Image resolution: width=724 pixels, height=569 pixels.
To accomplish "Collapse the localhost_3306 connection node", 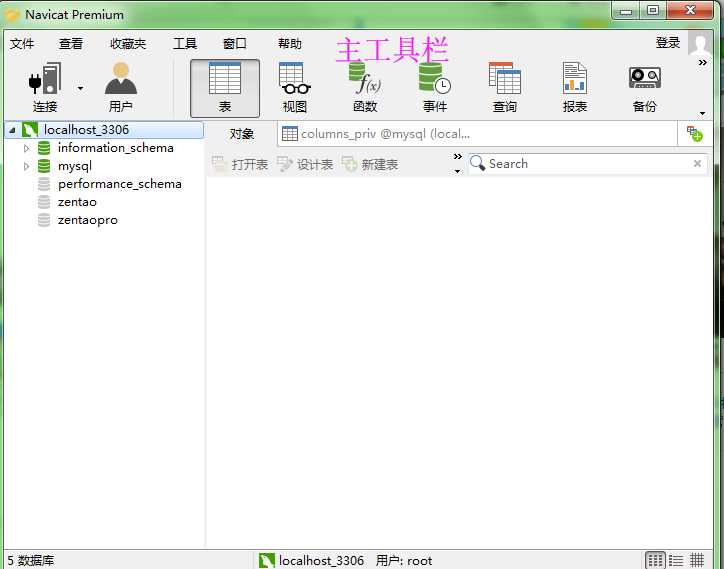I will click(x=12, y=130).
